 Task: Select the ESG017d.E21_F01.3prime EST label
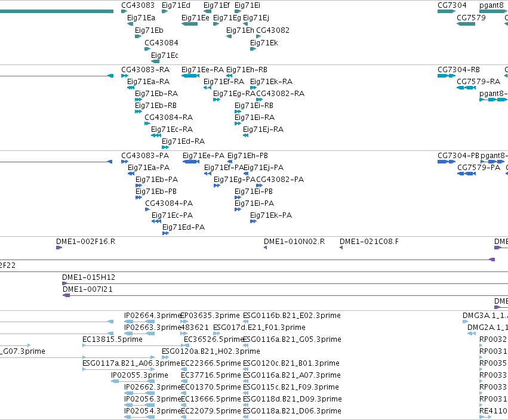pos(259,328)
